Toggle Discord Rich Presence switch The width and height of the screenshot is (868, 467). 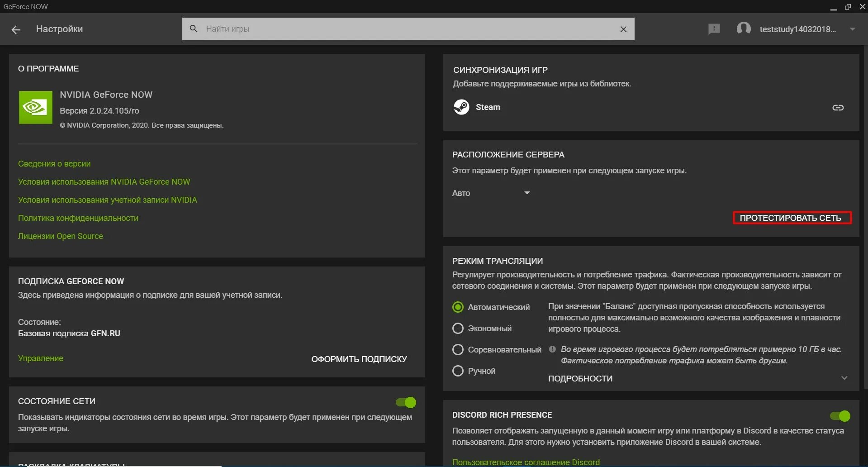pyautogui.click(x=840, y=416)
